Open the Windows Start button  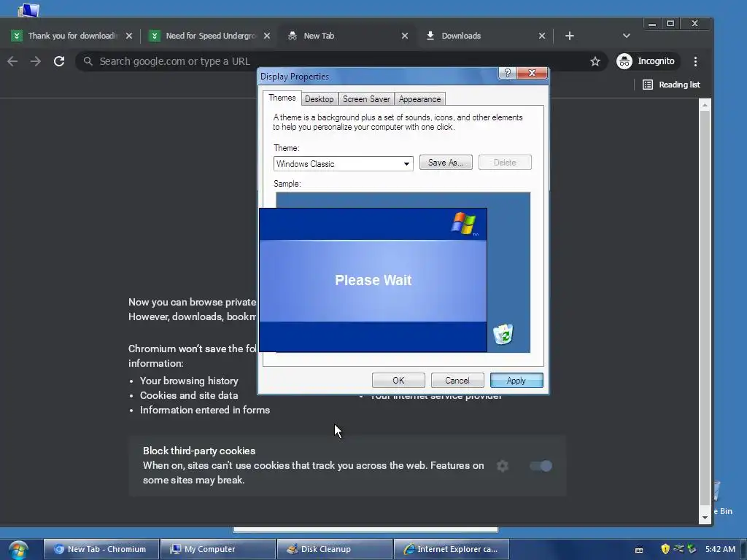(18, 550)
